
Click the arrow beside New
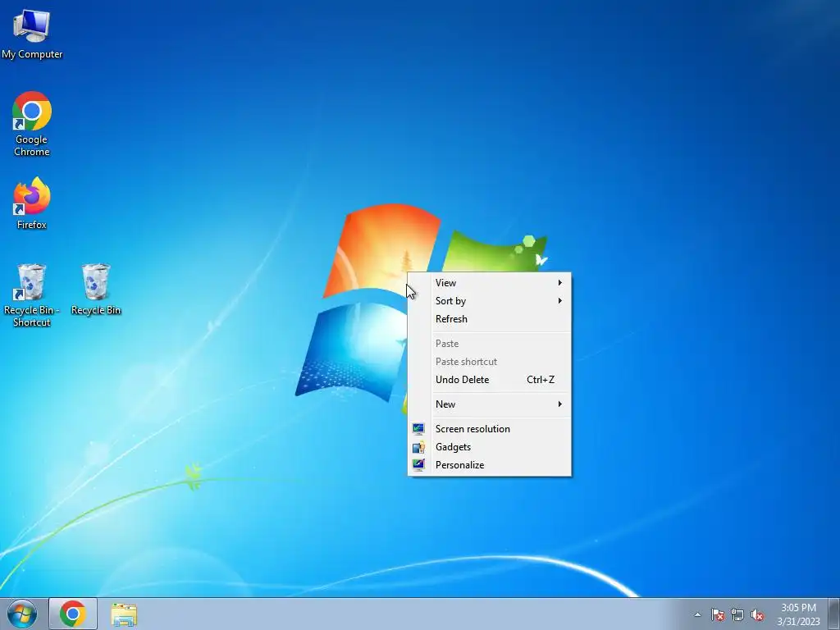[559, 404]
